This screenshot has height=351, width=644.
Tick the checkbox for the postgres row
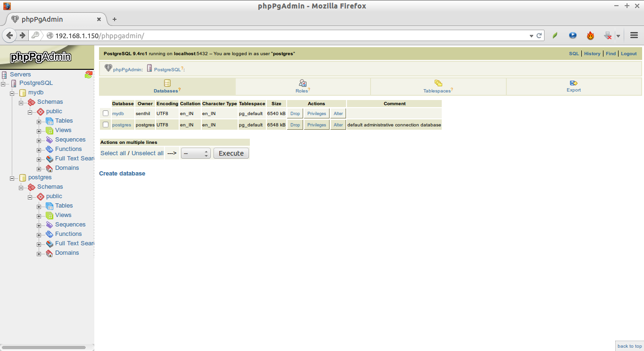click(x=106, y=125)
